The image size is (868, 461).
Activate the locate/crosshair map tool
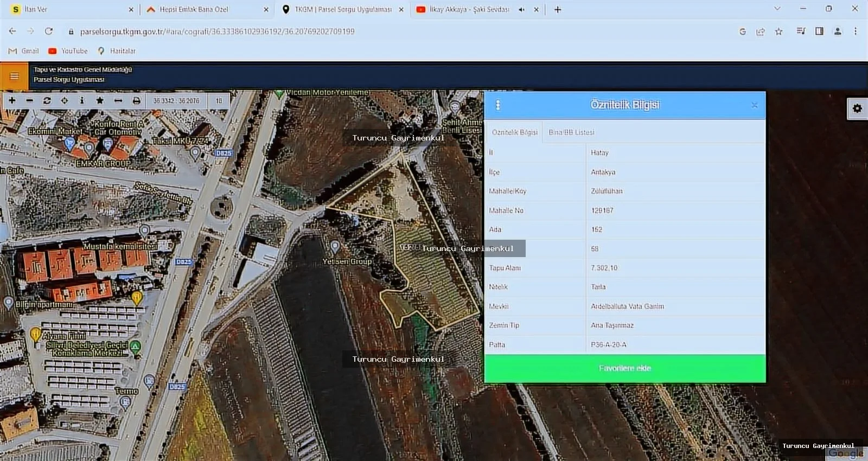pyautogui.click(x=65, y=100)
